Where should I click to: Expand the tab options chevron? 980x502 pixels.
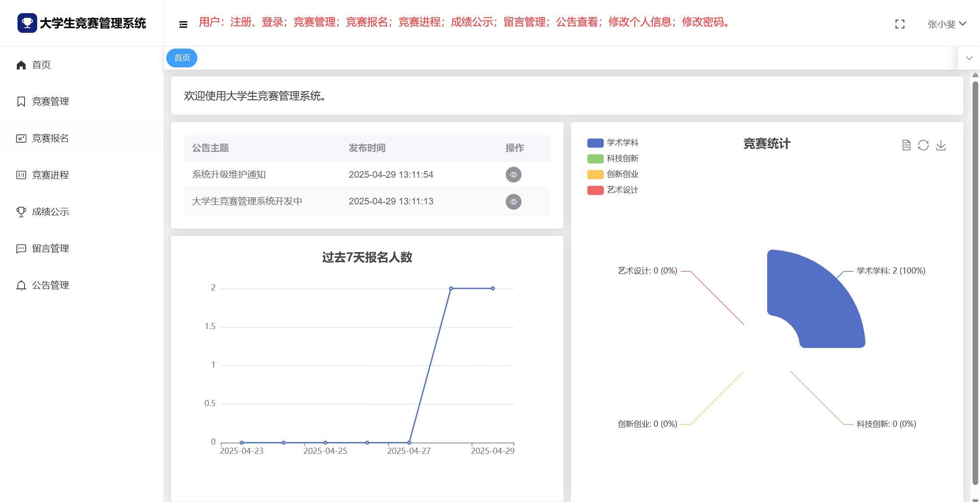point(969,58)
